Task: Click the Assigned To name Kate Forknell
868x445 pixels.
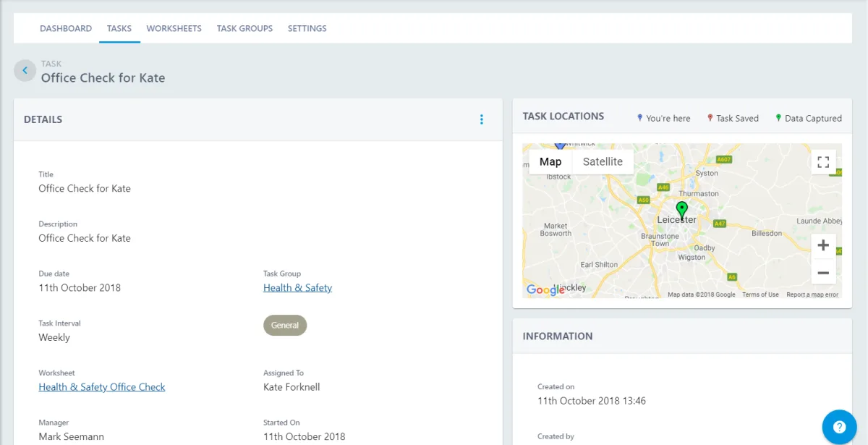Action: [x=292, y=387]
